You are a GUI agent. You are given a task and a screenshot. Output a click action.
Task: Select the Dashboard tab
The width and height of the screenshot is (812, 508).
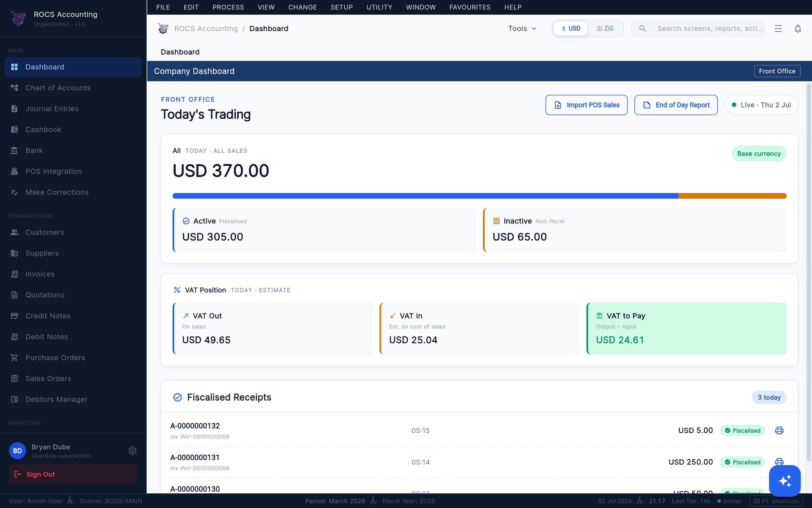coord(180,52)
